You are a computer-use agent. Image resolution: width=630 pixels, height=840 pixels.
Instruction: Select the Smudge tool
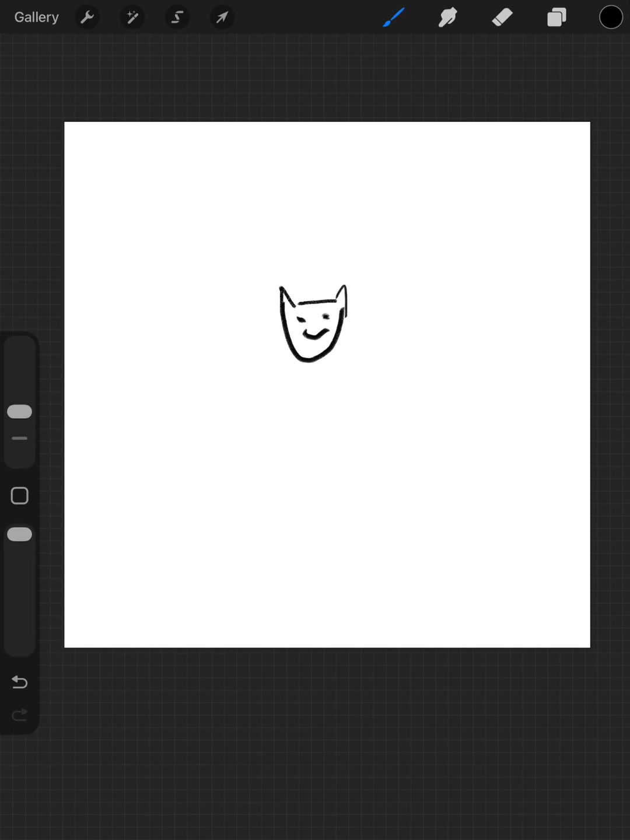pyautogui.click(x=447, y=17)
